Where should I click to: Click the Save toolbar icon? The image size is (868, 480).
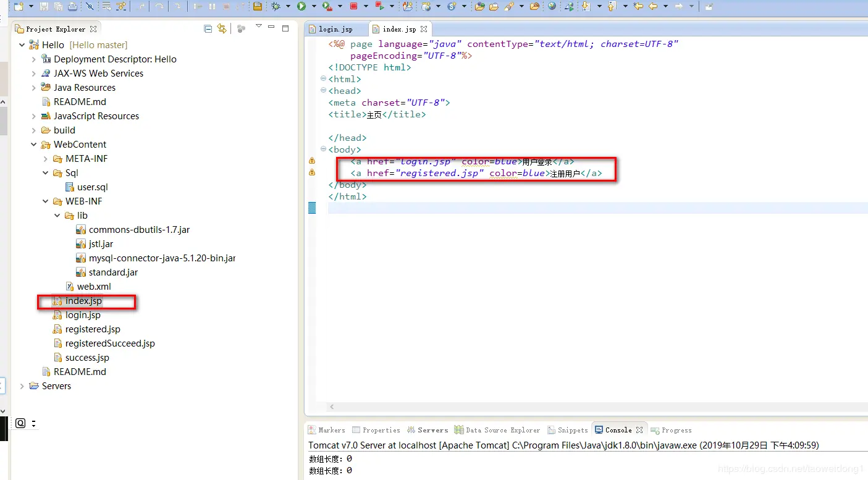[44, 6]
